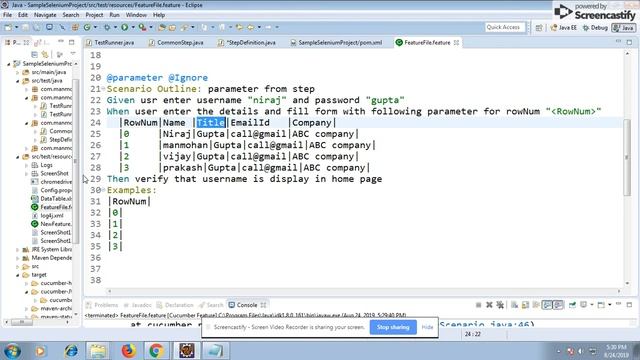Open the Navigate menu

pos(45,15)
